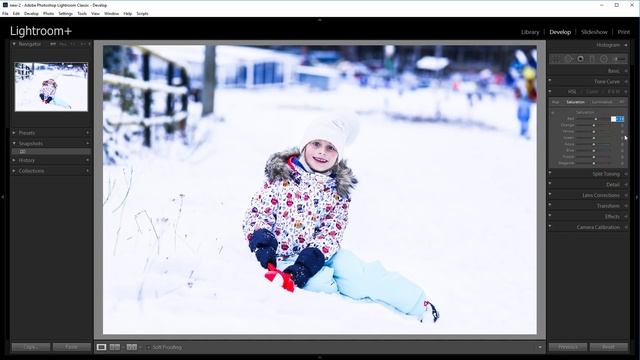
Task: Select the Adjustment Brush tool
Action: pos(619,59)
